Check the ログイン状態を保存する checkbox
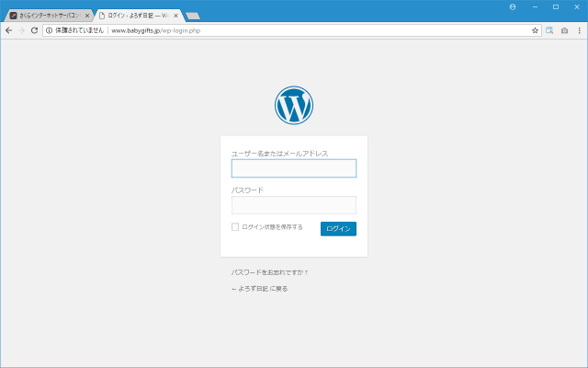The height and width of the screenshot is (368, 588). (235, 227)
